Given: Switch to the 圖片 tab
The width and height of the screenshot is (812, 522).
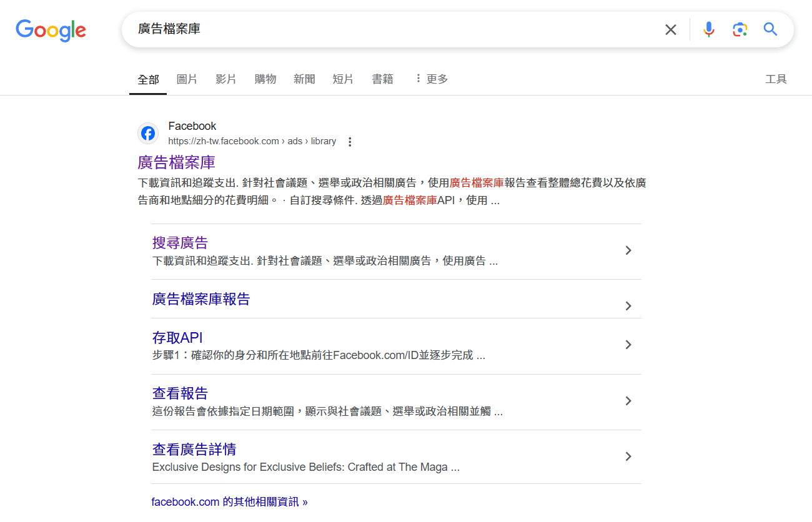Looking at the screenshot, I should (x=187, y=79).
